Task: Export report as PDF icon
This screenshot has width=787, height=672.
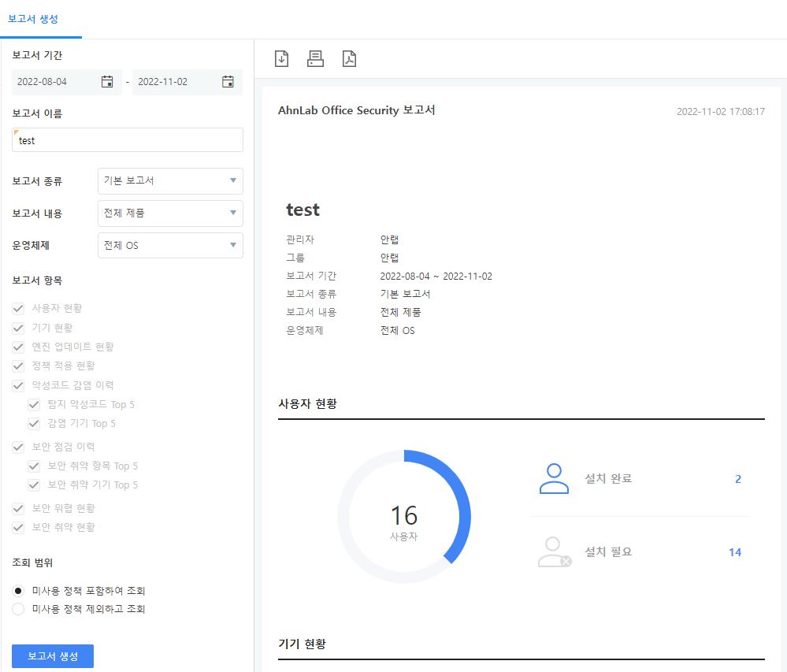Action: [349, 59]
